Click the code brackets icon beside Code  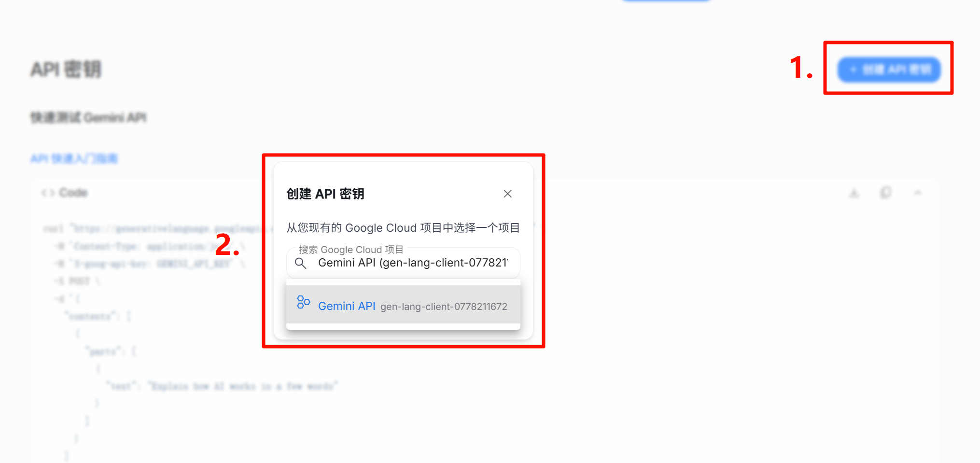click(x=47, y=192)
